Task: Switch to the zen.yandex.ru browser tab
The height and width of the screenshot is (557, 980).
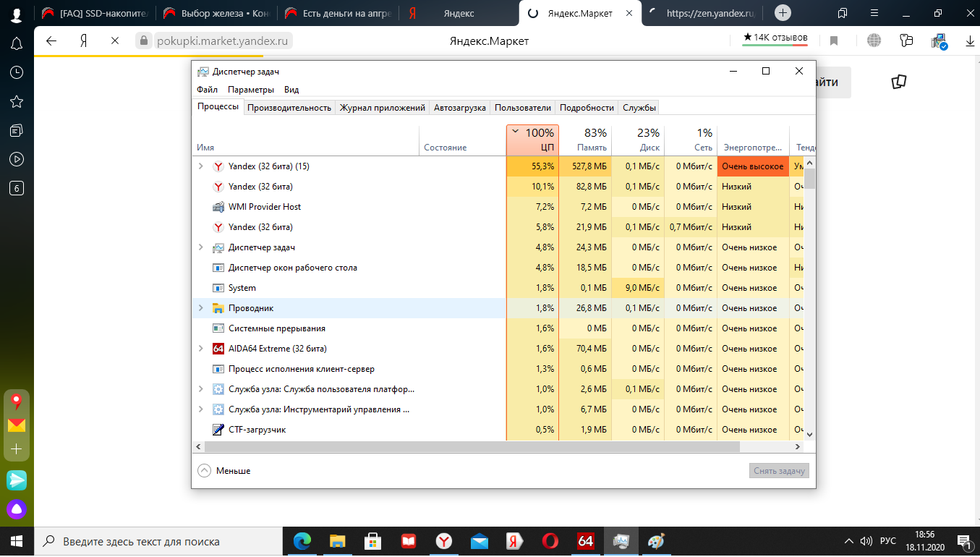Action: [x=703, y=13]
